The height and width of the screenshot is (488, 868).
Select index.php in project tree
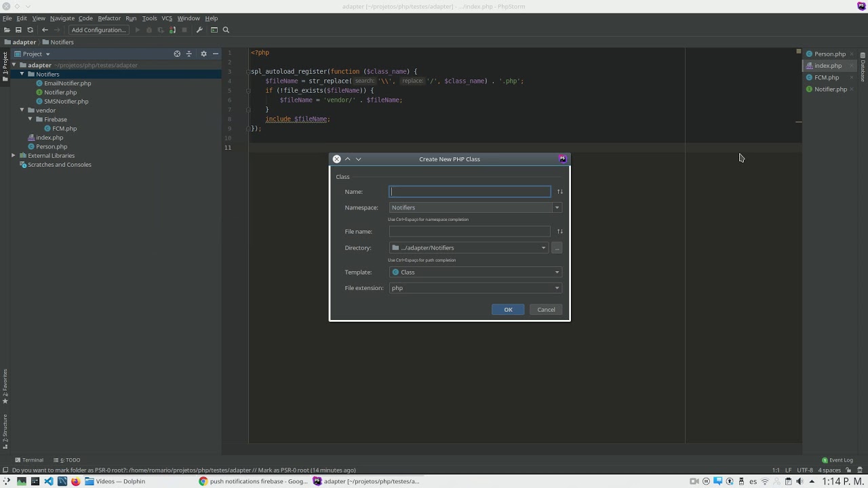(x=49, y=138)
